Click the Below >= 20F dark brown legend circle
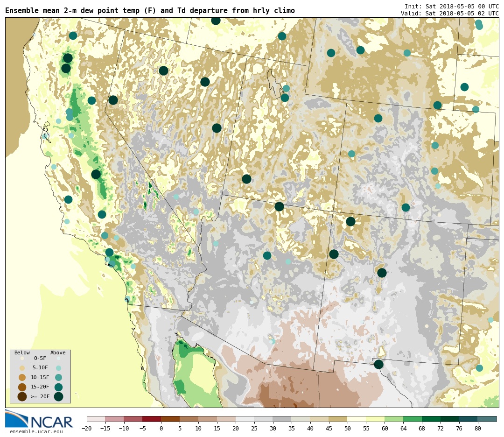The image size is (504, 437). (x=22, y=397)
